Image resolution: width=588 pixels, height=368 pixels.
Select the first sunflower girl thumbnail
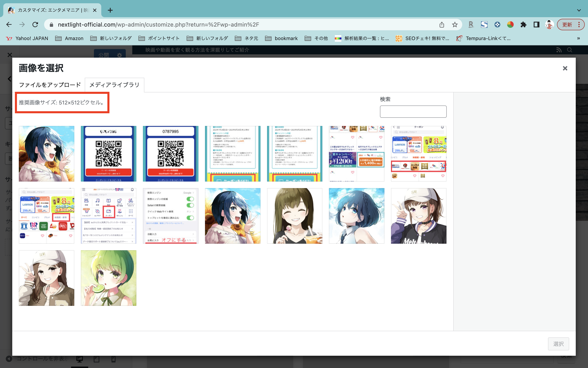(46, 154)
